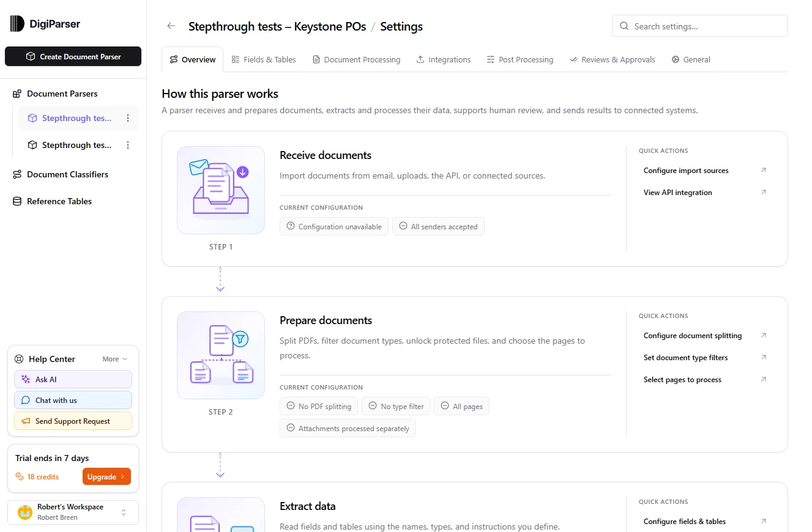812x532 pixels.
Task: Open Configure fields & tables arrow icon
Action: click(764, 521)
